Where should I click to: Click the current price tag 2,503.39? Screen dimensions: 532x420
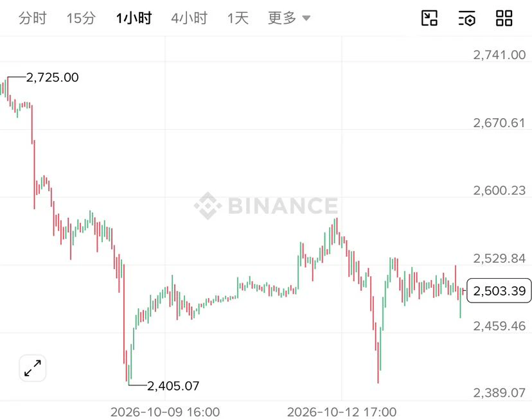pyautogui.click(x=499, y=291)
